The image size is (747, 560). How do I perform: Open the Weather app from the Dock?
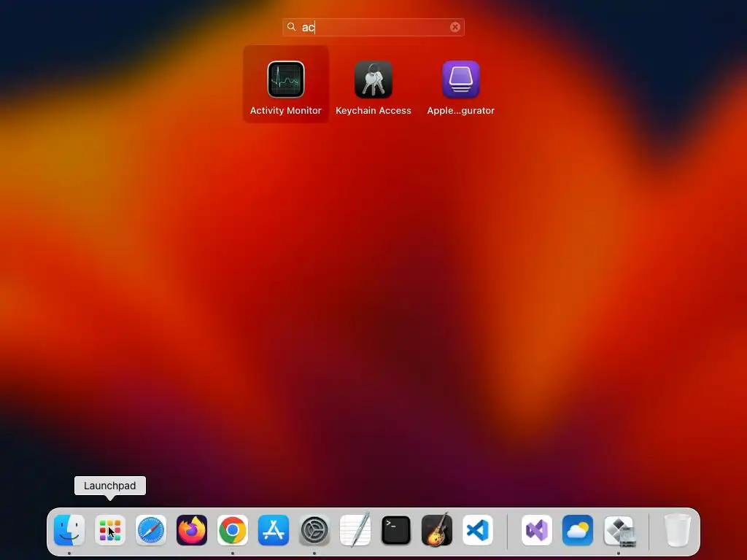[578, 530]
